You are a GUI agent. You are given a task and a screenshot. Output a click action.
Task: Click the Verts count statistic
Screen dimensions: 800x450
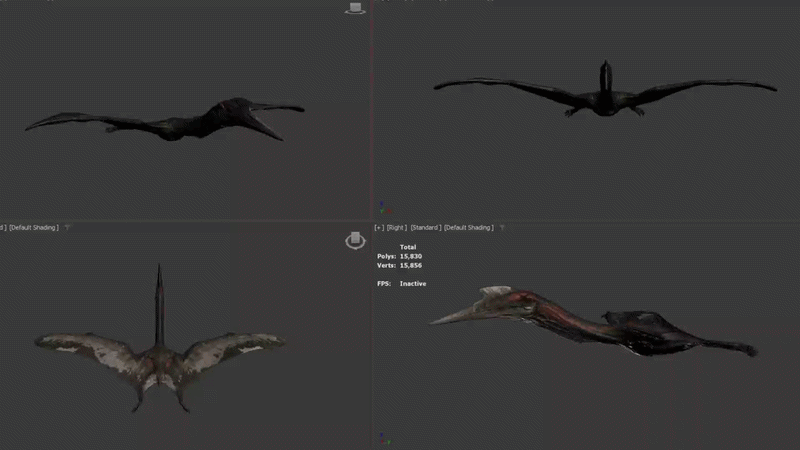click(x=408, y=266)
